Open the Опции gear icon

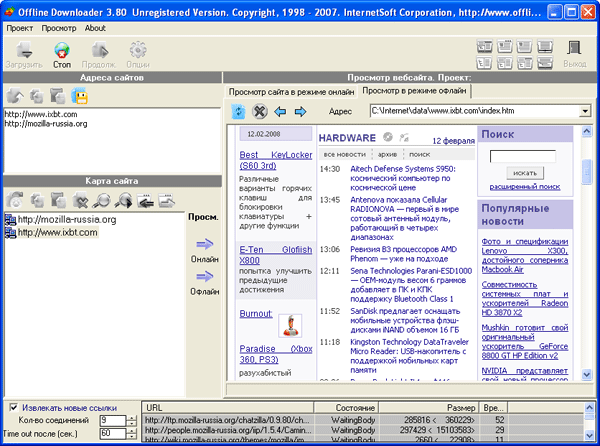(138, 50)
